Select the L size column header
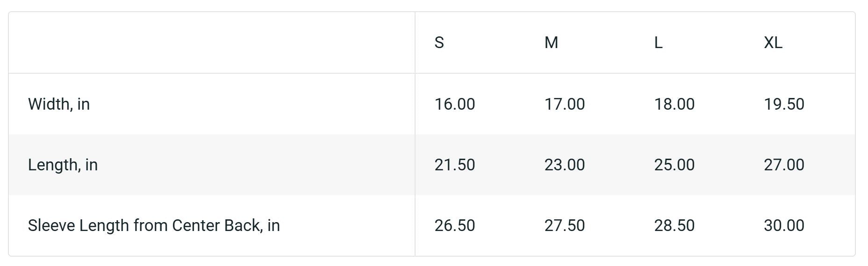Image resolution: width=868 pixels, height=266 pixels. click(658, 42)
